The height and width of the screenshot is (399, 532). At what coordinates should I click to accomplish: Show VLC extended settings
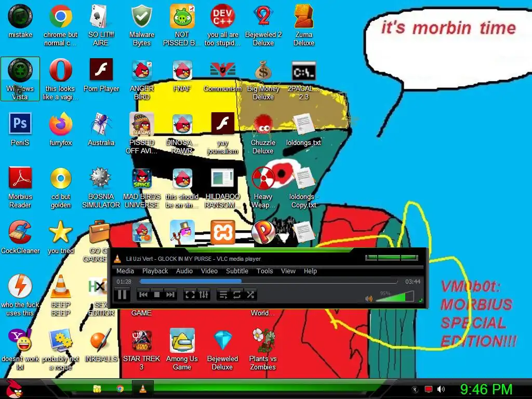point(204,295)
